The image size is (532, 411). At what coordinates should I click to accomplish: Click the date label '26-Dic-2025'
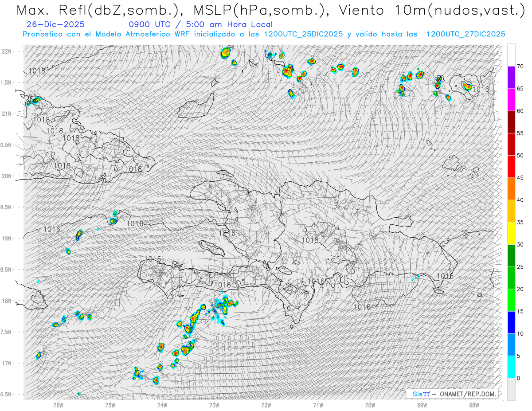(x=55, y=25)
